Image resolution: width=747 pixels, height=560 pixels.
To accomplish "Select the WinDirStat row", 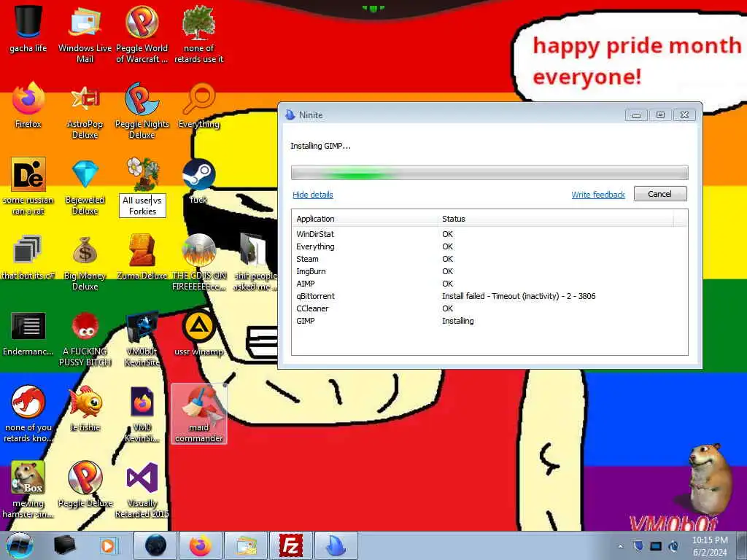I will [x=489, y=234].
